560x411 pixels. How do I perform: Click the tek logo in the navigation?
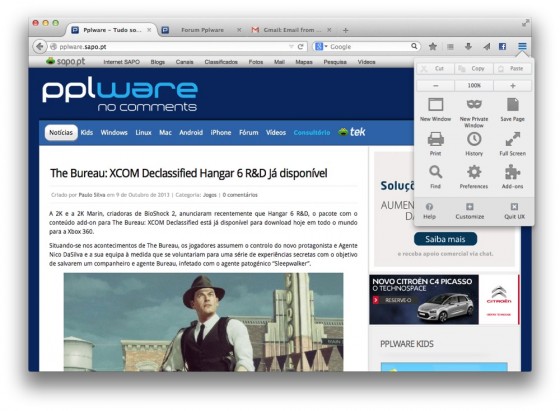tap(352, 132)
